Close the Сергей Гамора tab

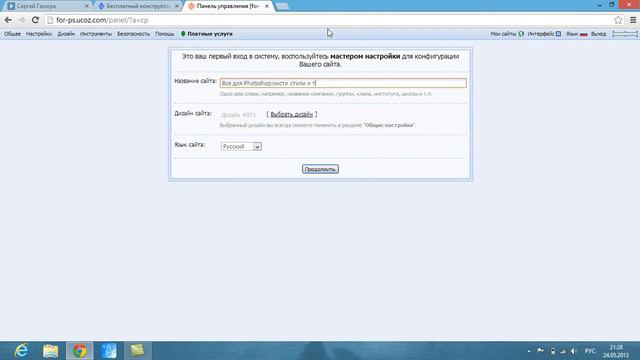(87, 6)
